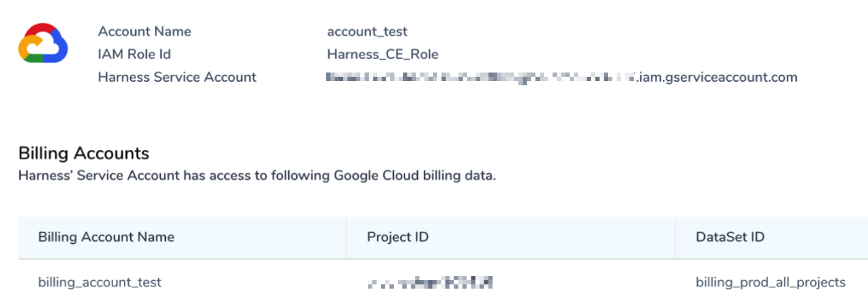Click the Harness_CE_Role value

(383, 54)
